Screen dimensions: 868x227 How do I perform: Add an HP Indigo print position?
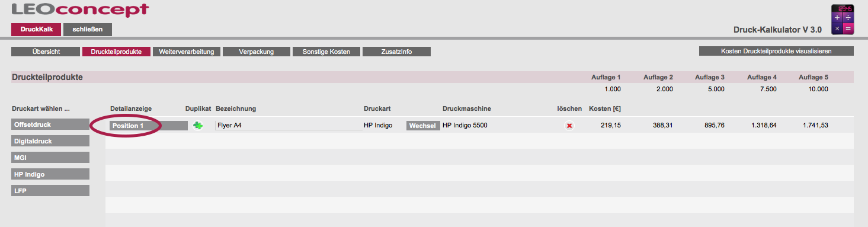tap(50, 174)
